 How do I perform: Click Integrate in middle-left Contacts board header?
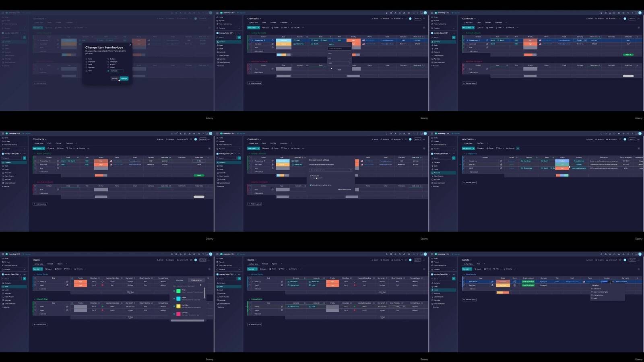click(170, 139)
